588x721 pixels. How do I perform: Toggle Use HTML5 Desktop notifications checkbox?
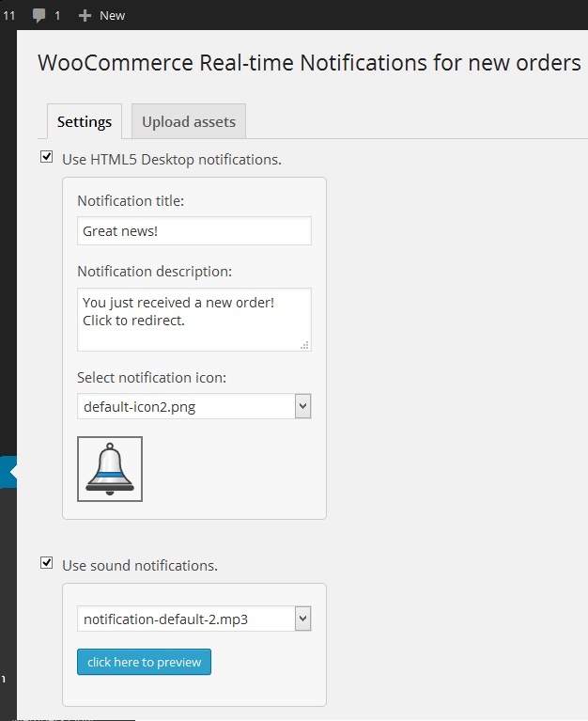pos(46,157)
